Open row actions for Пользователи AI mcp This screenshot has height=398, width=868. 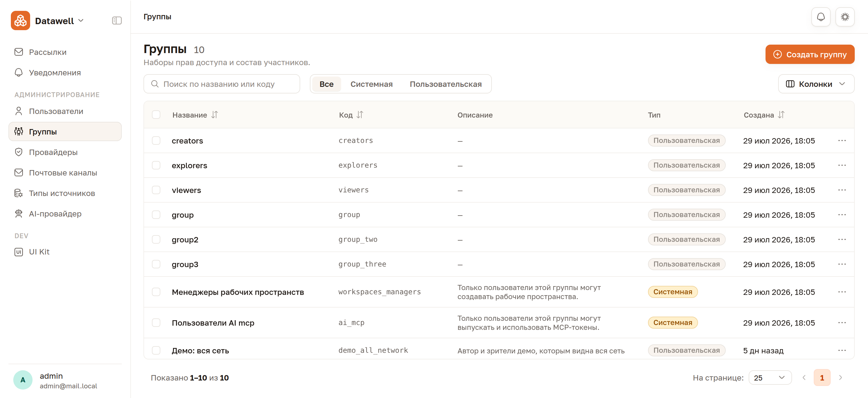pos(842,323)
